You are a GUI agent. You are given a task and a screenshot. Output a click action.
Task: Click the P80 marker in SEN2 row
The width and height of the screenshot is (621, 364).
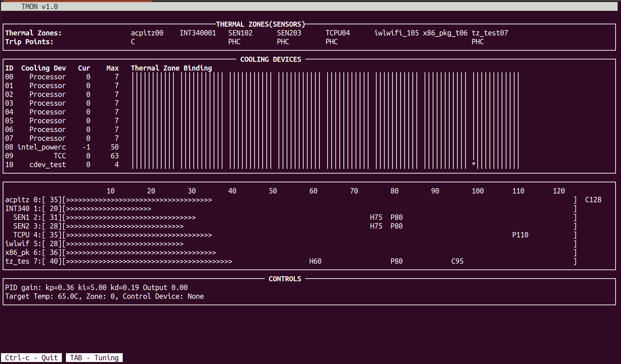397,226
